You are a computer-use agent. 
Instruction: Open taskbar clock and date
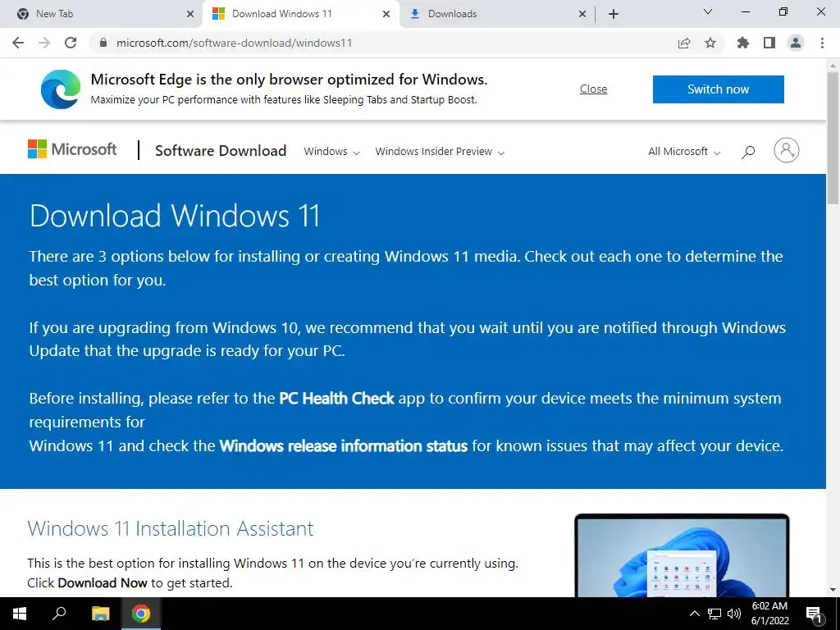click(x=769, y=614)
